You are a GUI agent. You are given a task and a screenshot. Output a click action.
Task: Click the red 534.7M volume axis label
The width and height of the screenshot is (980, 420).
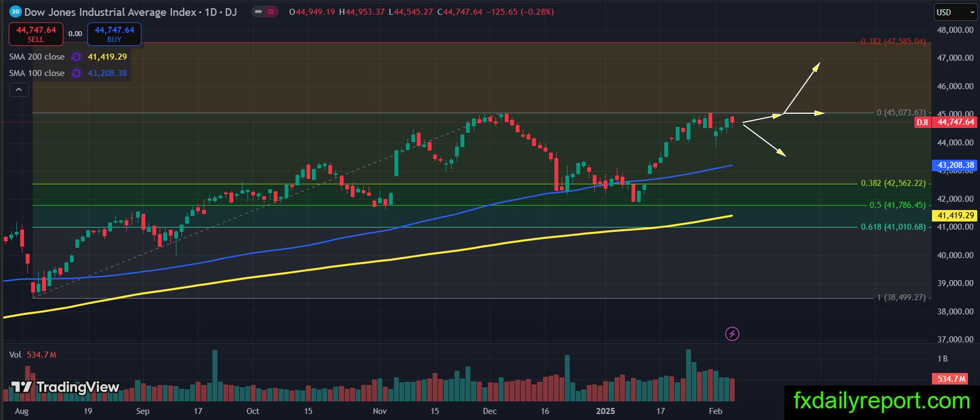tap(951, 378)
